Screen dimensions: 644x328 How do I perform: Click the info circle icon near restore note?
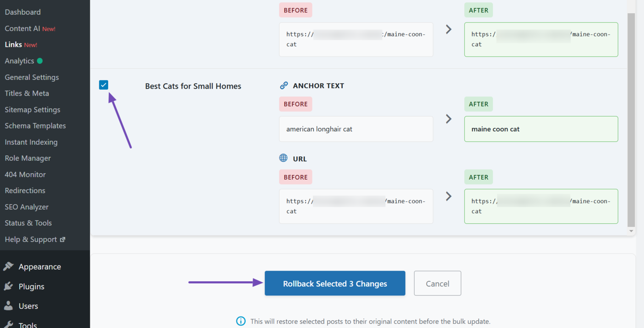pos(241,321)
